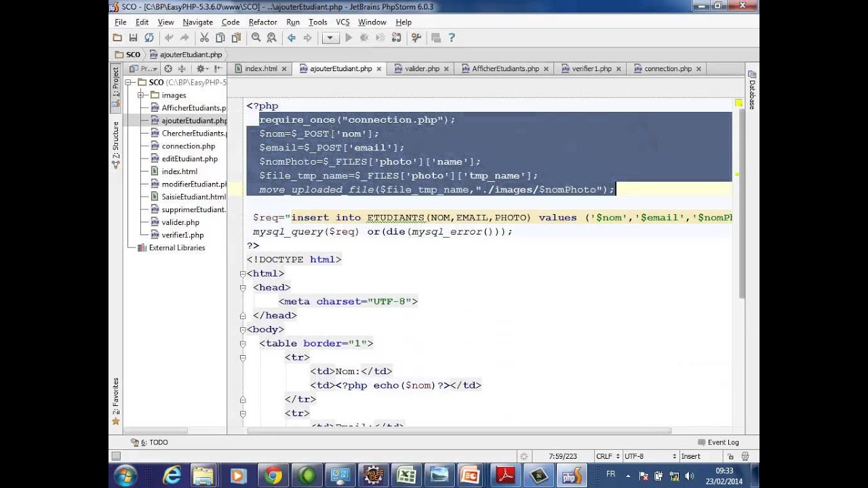
Task: Click the Debug bug icon
Action: click(x=364, y=38)
